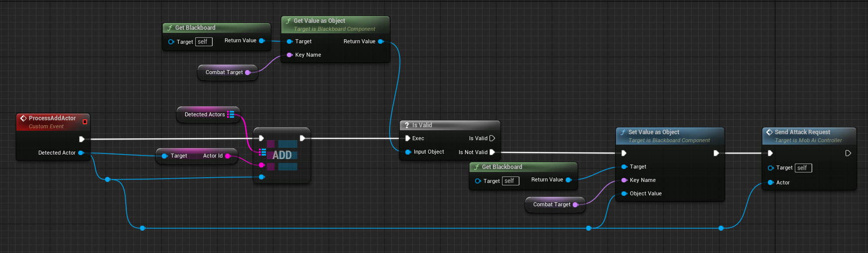Click the Target pin on Send Attack Request
The height and width of the screenshot is (253, 868).
(x=770, y=168)
